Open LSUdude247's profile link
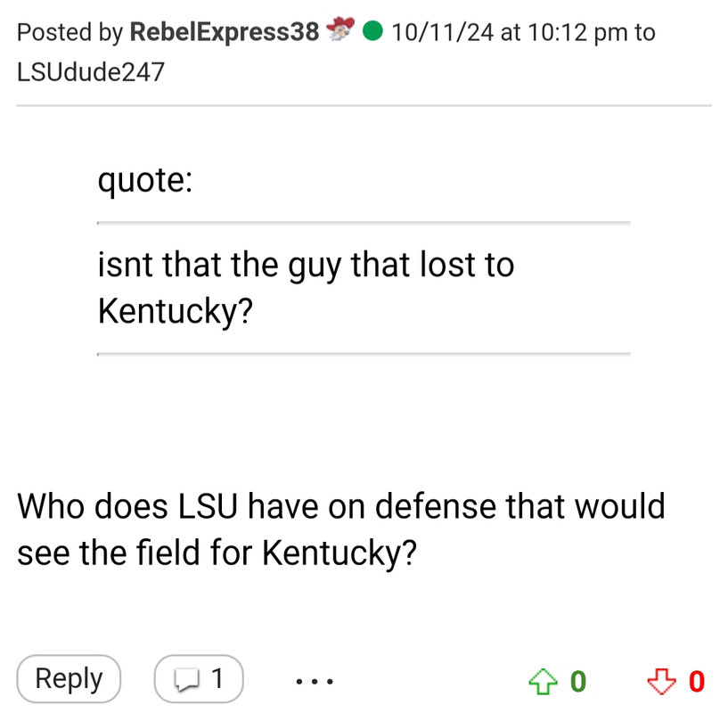The width and height of the screenshot is (728, 713). pyautogui.click(x=91, y=72)
